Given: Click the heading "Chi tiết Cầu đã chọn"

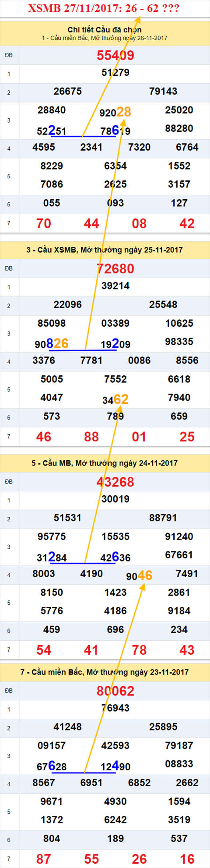Looking at the screenshot, I should (105, 30).
